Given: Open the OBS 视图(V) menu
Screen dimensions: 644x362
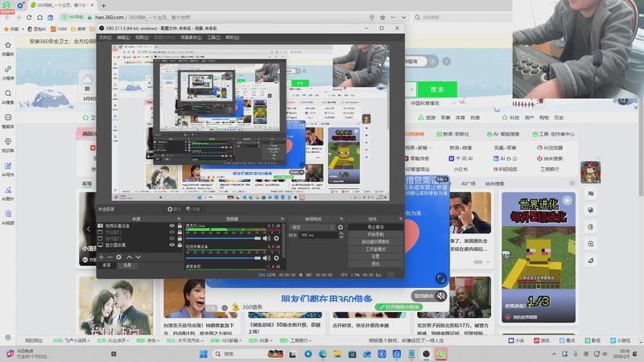Looking at the screenshot, I should click(x=142, y=37).
